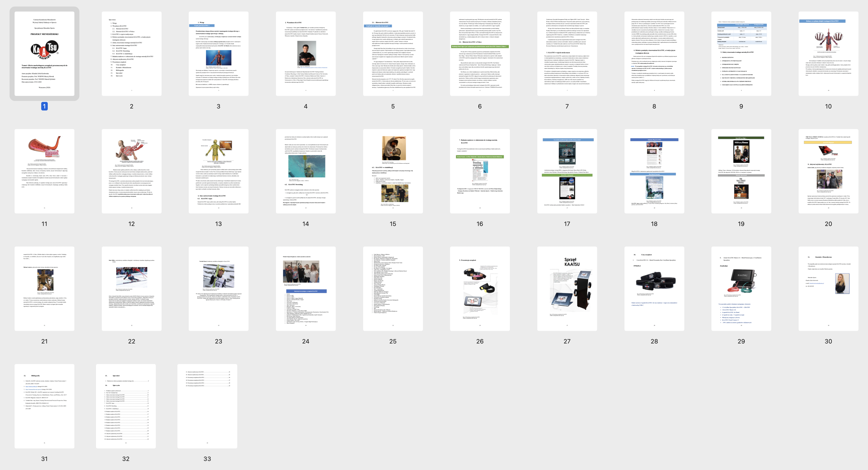Click the highlighted page number badge 1
Viewport: 868px width, 470px height.
point(44,106)
